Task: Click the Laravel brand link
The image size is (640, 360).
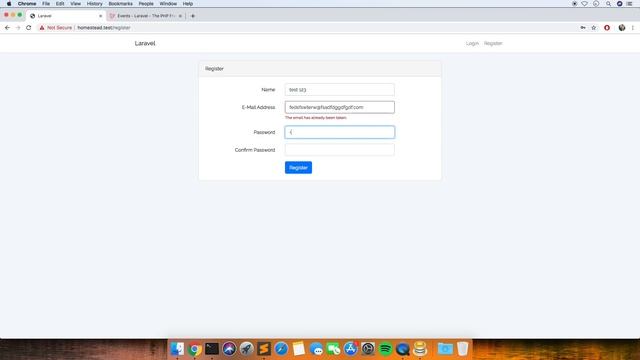Action: coord(145,43)
